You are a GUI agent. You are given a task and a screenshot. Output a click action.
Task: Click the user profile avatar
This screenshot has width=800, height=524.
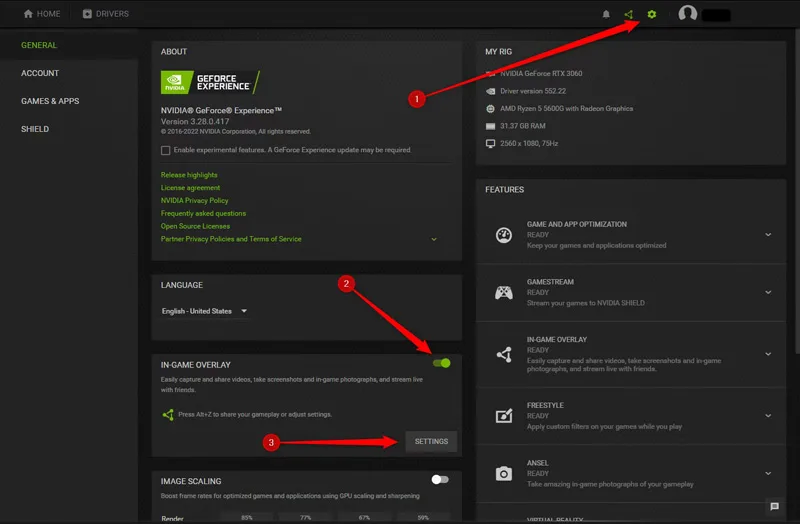687,13
